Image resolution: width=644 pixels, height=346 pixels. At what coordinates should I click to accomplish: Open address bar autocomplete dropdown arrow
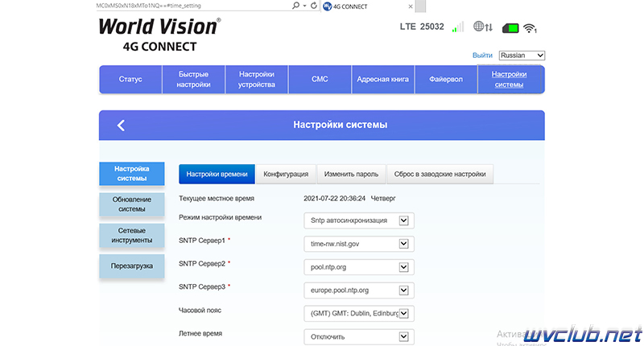[x=305, y=6]
